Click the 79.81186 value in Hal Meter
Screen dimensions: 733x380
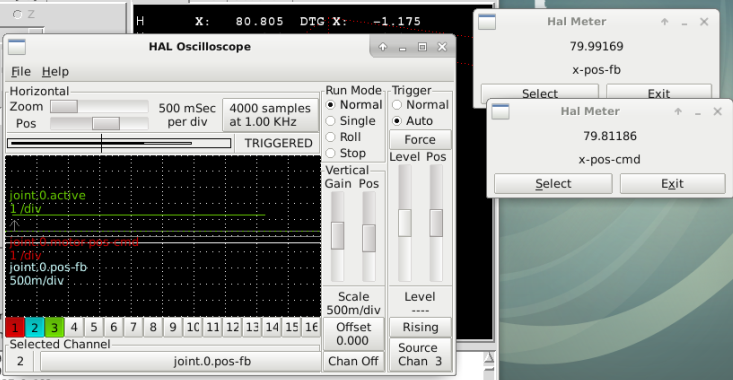[x=610, y=136]
